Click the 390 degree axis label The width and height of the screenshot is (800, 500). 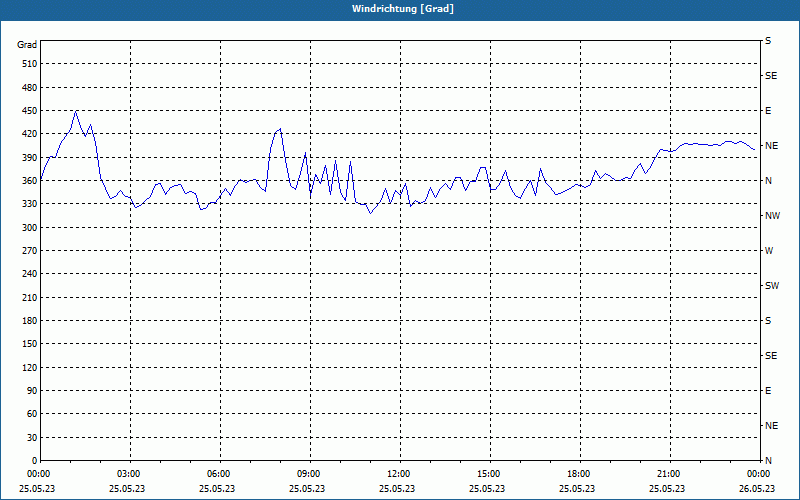[x=30, y=158]
